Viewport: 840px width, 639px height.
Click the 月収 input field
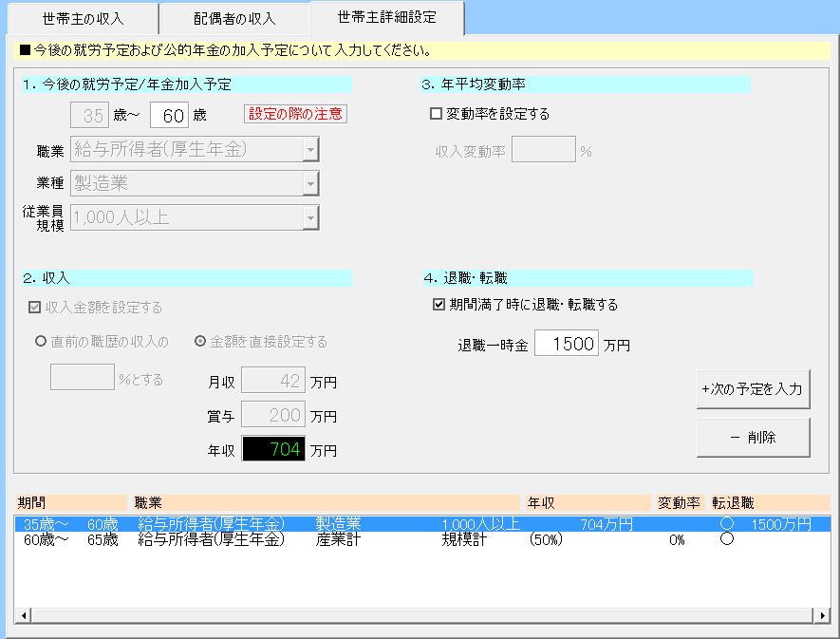273,382
